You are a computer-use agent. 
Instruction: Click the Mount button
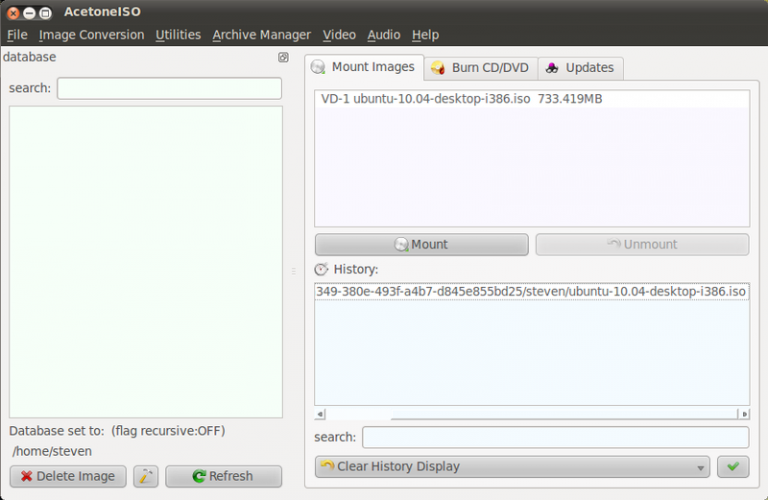[x=421, y=244]
